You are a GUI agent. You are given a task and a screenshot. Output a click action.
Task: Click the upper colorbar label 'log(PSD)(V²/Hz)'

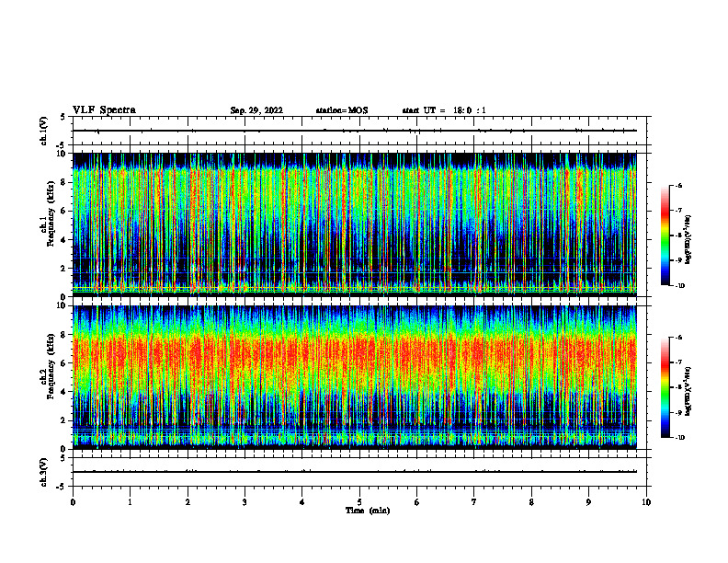point(688,240)
